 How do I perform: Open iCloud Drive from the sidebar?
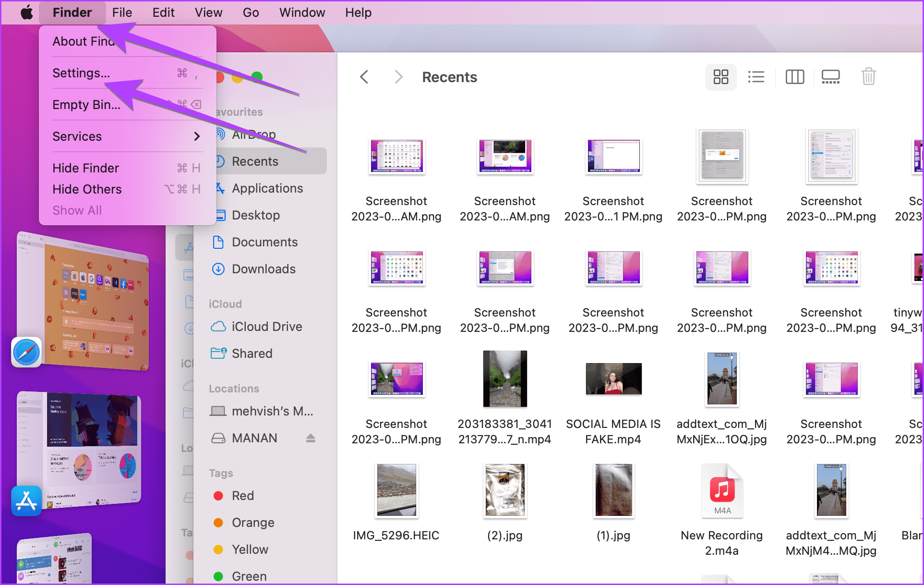266,326
